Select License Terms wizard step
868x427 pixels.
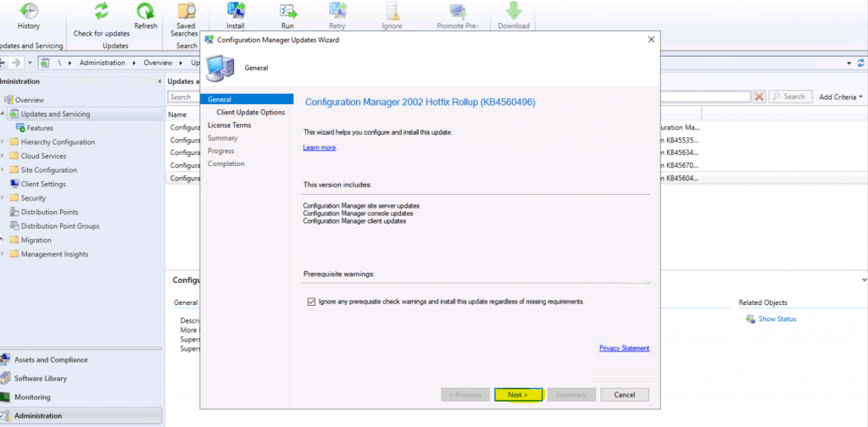pos(229,125)
